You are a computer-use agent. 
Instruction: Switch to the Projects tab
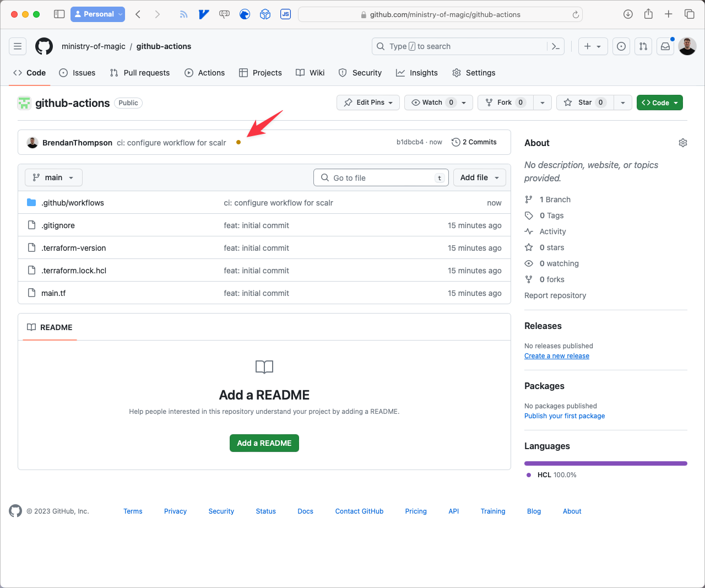[261, 73]
